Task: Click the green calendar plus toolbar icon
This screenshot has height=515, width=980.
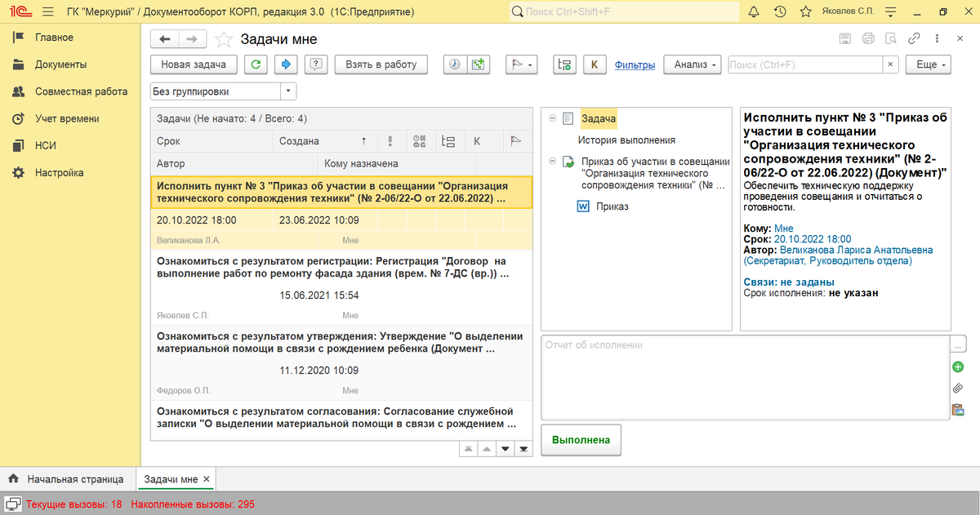Action: click(x=478, y=64)
